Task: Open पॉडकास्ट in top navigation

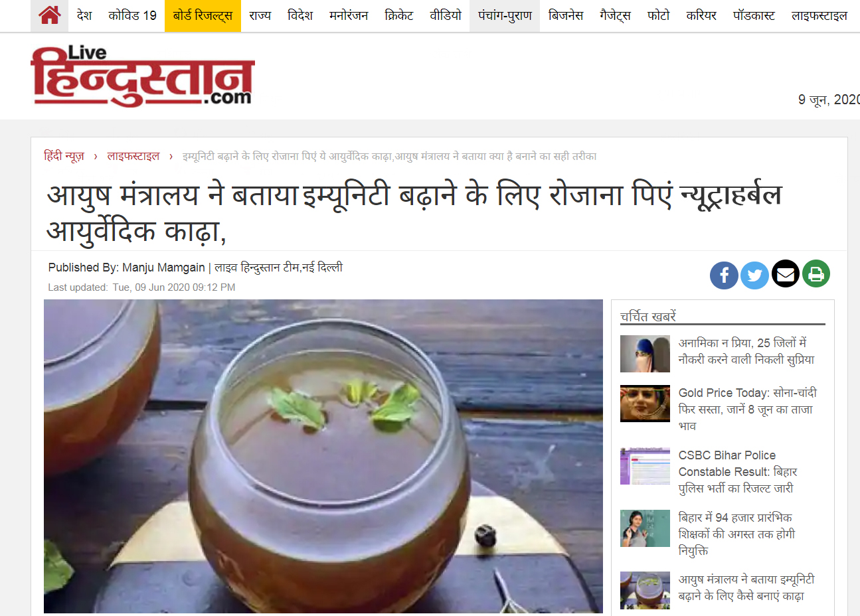Action: click(x=754, y=15)
